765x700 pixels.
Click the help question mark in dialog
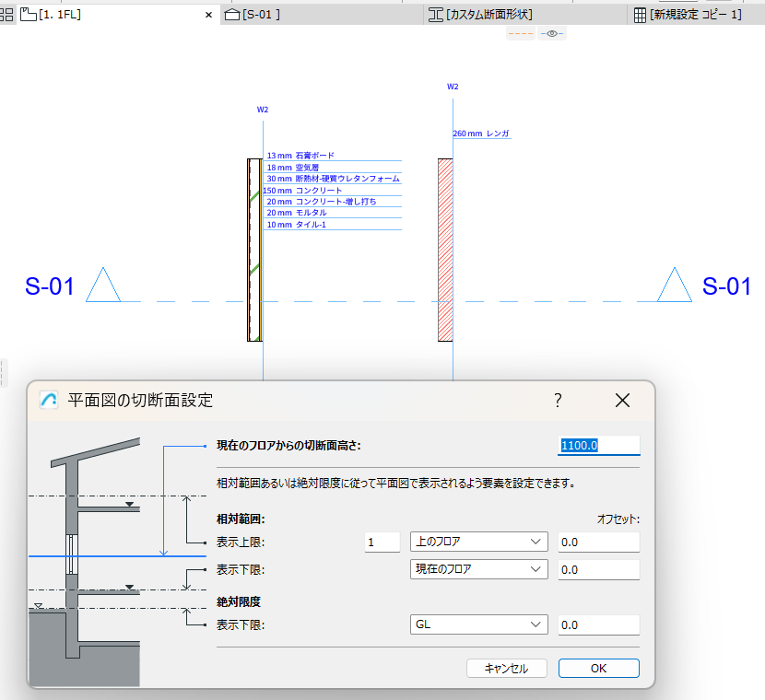pos(559,401)
